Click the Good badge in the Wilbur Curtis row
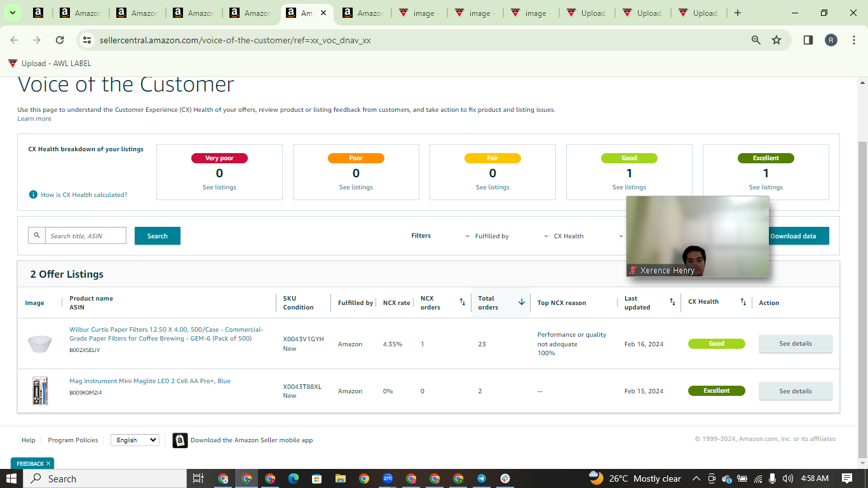 click(717, 344)
